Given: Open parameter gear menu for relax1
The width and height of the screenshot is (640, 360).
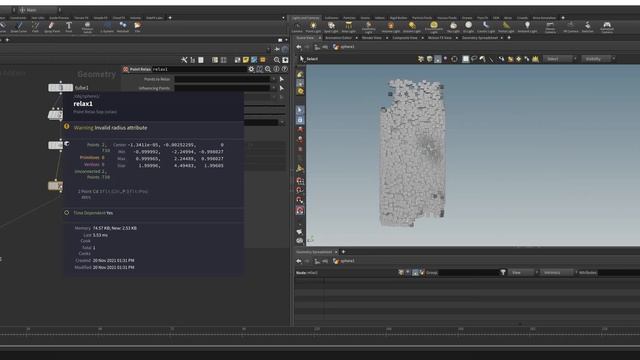Looking at the screenshot, I should coord(251,69).
